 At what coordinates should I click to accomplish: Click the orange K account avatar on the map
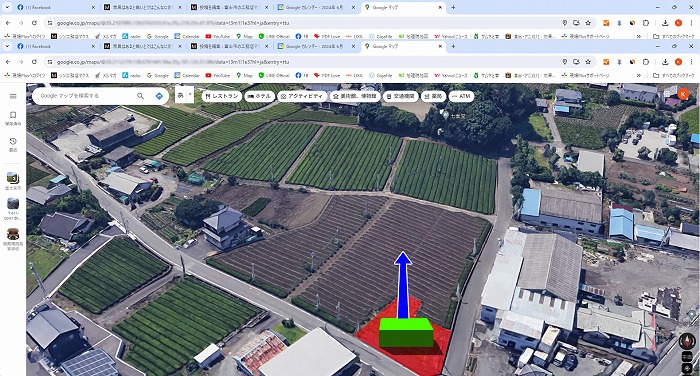pos(683,94)
